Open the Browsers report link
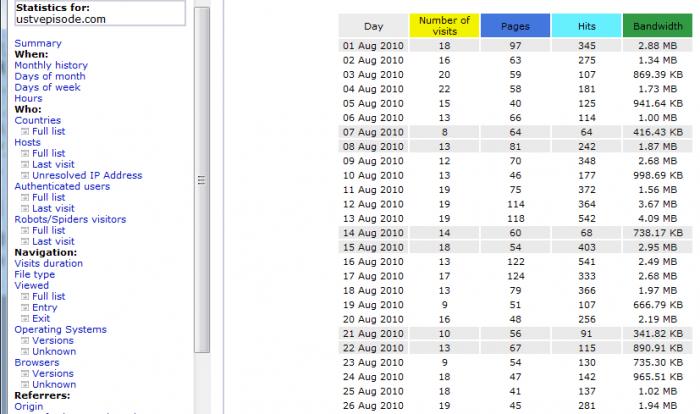 [x=37, y=363]
